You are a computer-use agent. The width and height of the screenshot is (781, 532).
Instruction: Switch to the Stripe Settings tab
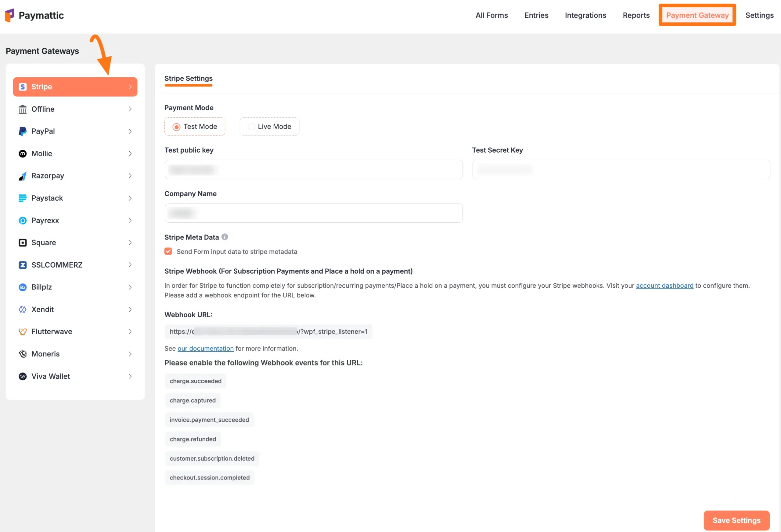click(x=189, y=79)
